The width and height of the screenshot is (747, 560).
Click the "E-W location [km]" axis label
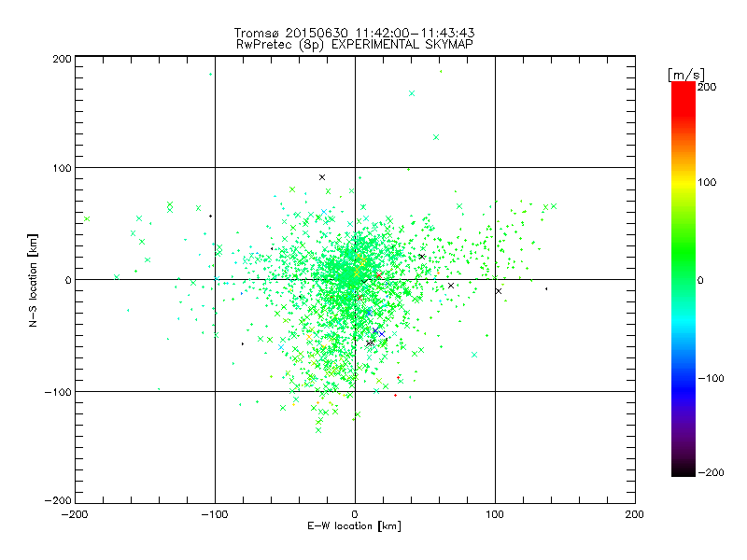point(355,526)
